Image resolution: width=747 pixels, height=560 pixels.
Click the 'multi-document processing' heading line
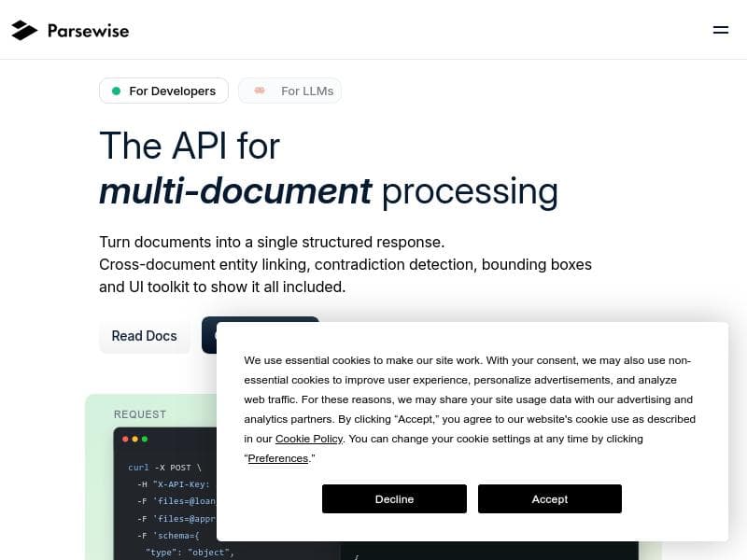[329, 191]
